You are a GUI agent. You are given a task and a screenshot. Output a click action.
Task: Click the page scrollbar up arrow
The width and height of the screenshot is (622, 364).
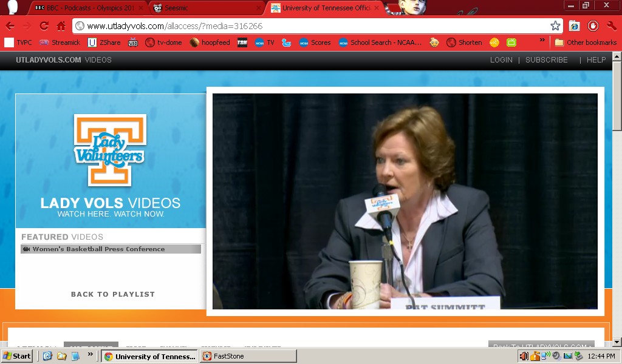click(x=617, y=56)
